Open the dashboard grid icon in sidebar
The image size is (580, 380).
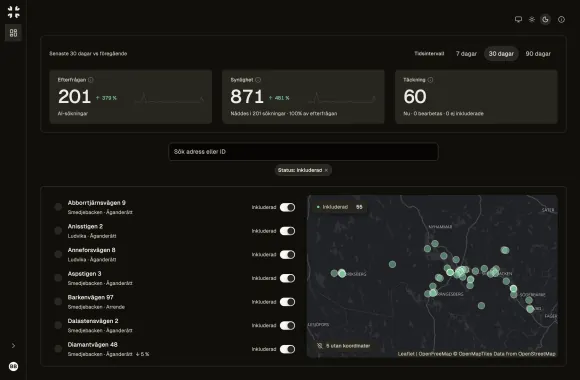[13, 33]
